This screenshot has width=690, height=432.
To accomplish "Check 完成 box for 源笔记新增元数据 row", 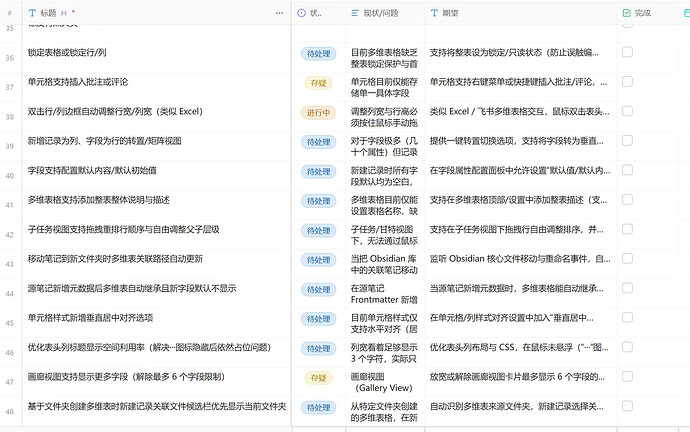I will pos(628,288).
